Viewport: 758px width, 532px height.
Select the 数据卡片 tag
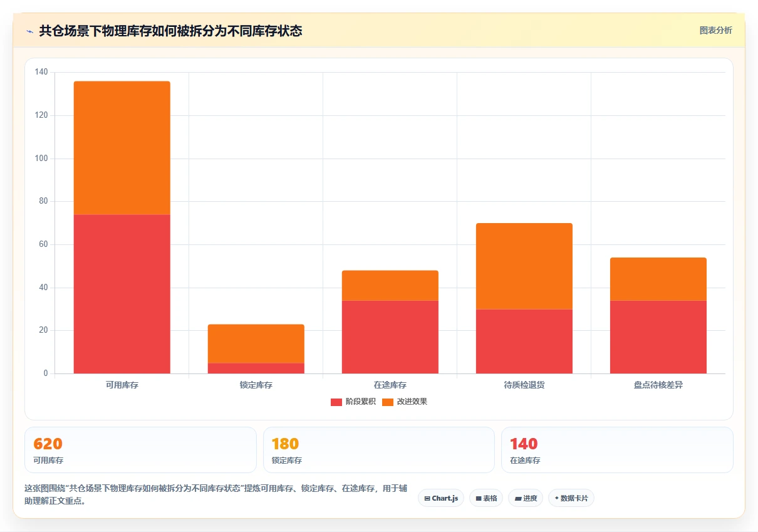click(571, 498)
